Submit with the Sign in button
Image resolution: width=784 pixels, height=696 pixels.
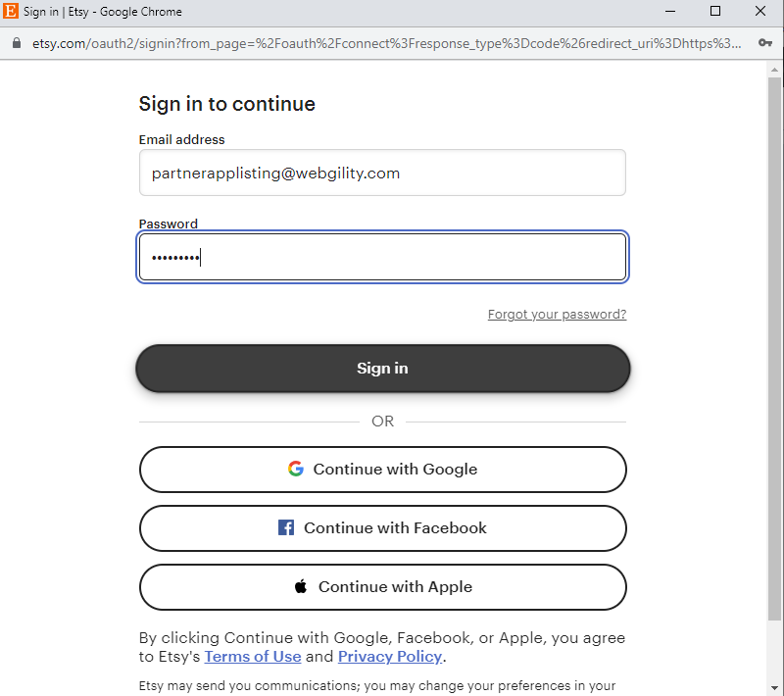click(382, 368)
